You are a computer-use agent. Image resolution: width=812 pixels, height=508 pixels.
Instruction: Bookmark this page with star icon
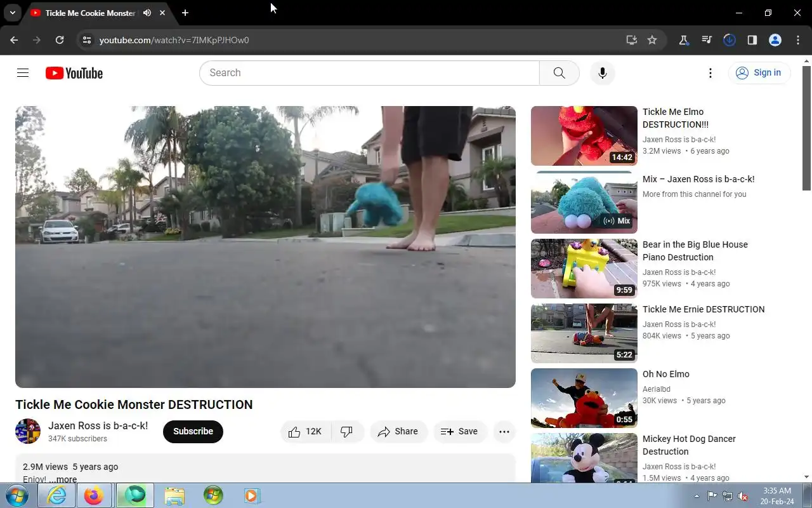[652, 40]
